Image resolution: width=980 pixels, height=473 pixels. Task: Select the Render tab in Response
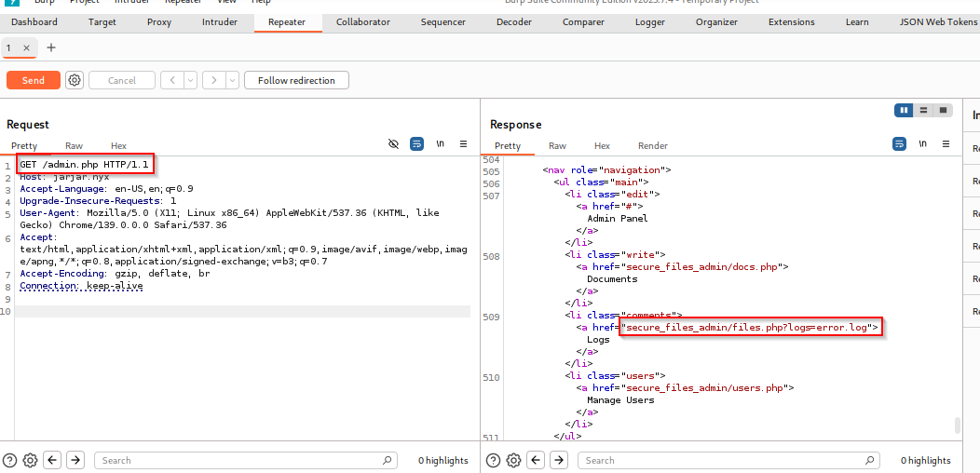652,146
